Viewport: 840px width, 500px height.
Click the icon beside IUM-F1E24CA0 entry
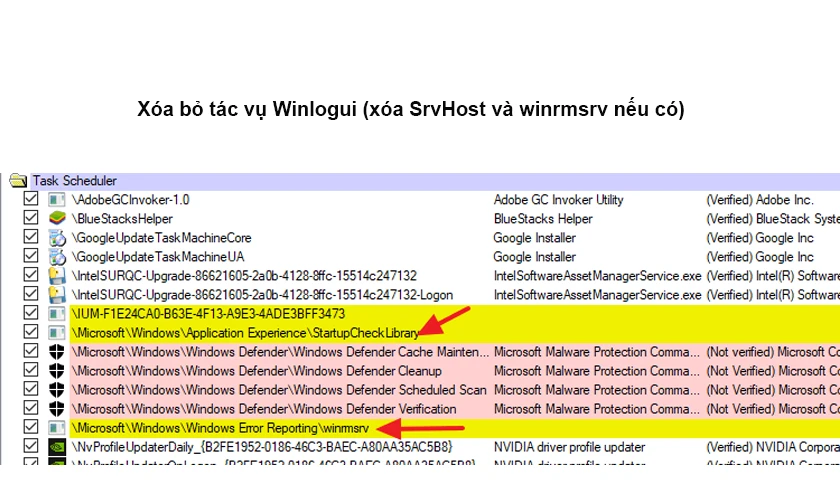(56, 314)
